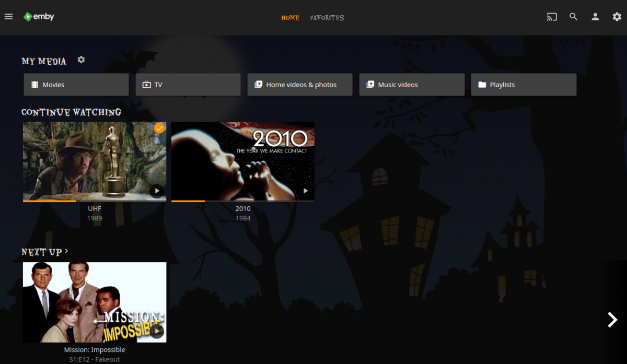Expand the Next Up section chevron
627x364 pixels.
[x=66, y=251]
